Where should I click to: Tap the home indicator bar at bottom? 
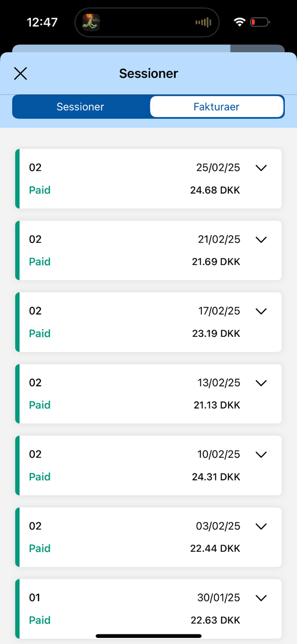(148, 636)
